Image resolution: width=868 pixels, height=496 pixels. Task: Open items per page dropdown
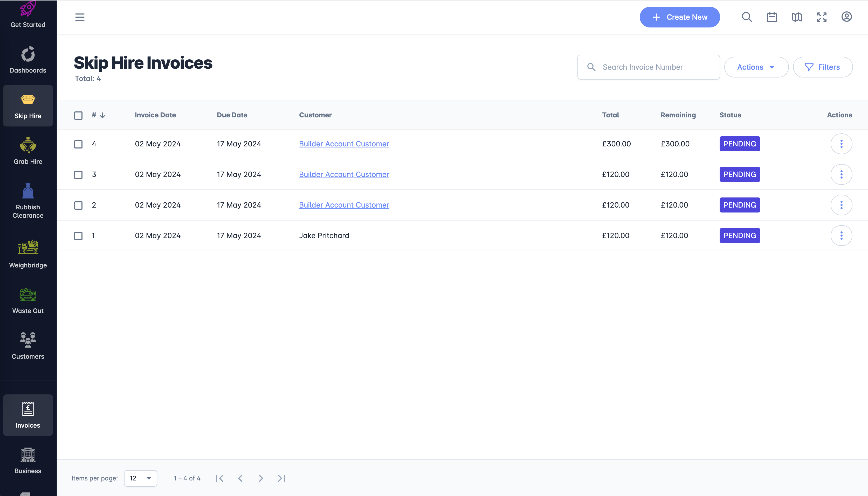click(x=140, y=478)
